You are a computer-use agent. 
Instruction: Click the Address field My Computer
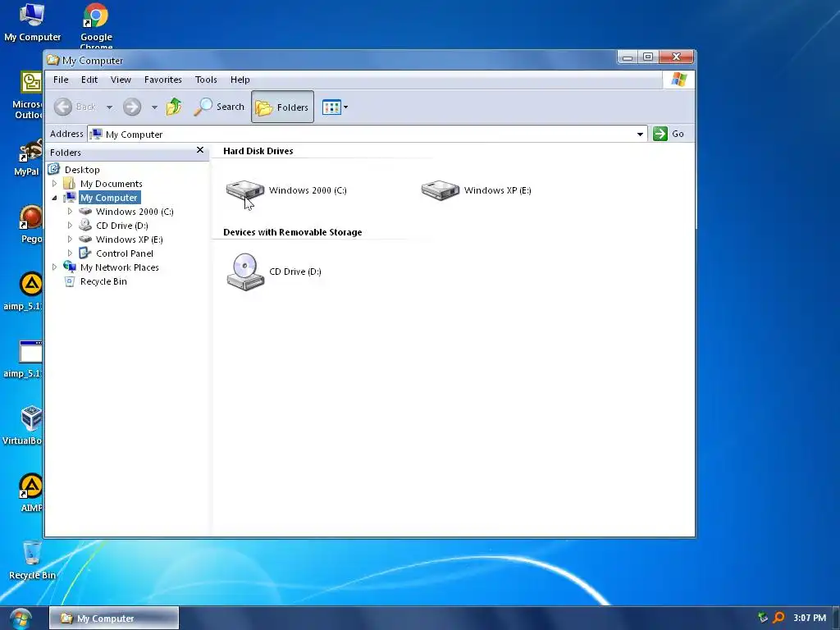pyautogui.click(x=367, y=134)
